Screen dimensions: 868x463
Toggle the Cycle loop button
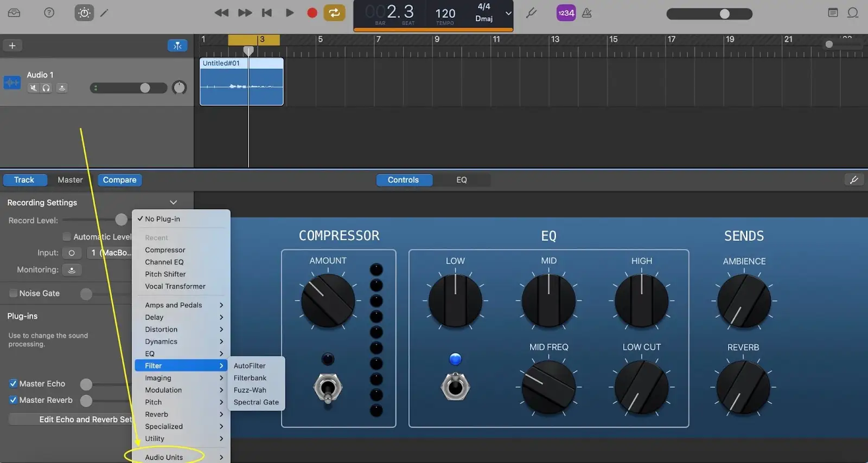click(x=334, y=12)
